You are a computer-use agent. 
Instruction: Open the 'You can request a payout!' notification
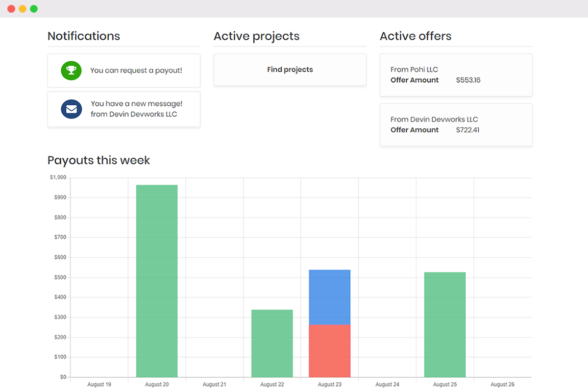click(124, 71)
